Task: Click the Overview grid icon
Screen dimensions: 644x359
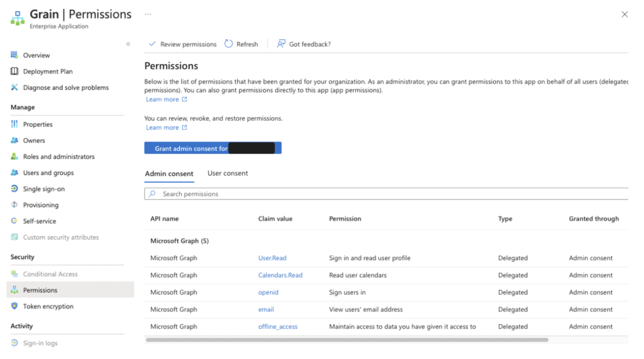Action: point(14,55)
